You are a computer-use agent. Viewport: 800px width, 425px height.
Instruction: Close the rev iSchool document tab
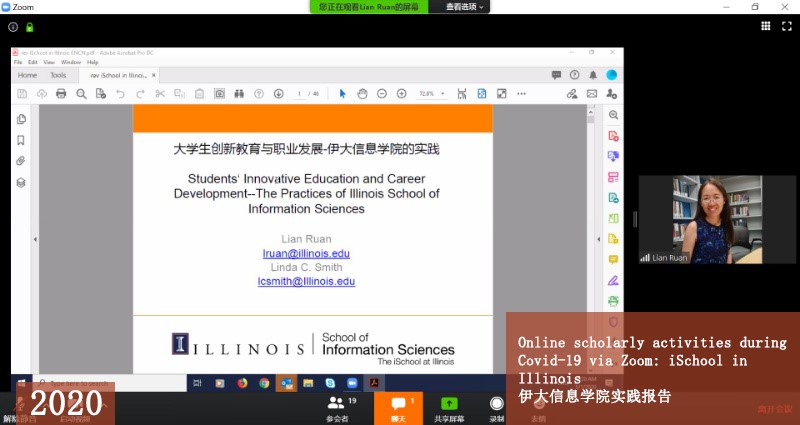pyautogui.click(x=154, y=75)
